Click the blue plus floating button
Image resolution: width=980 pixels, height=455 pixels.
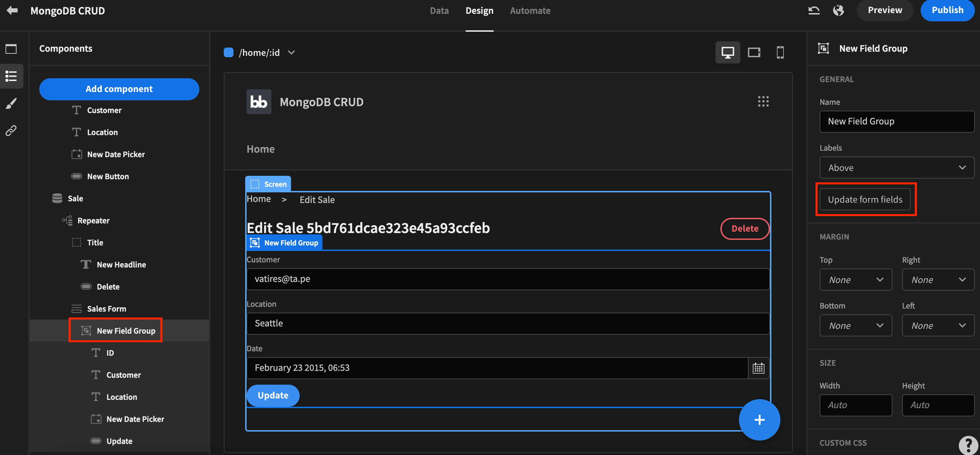[x=759, y=419]
